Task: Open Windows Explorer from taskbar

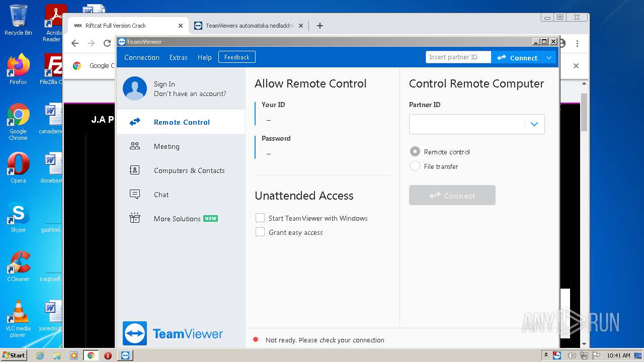Action: pos(57,355)
